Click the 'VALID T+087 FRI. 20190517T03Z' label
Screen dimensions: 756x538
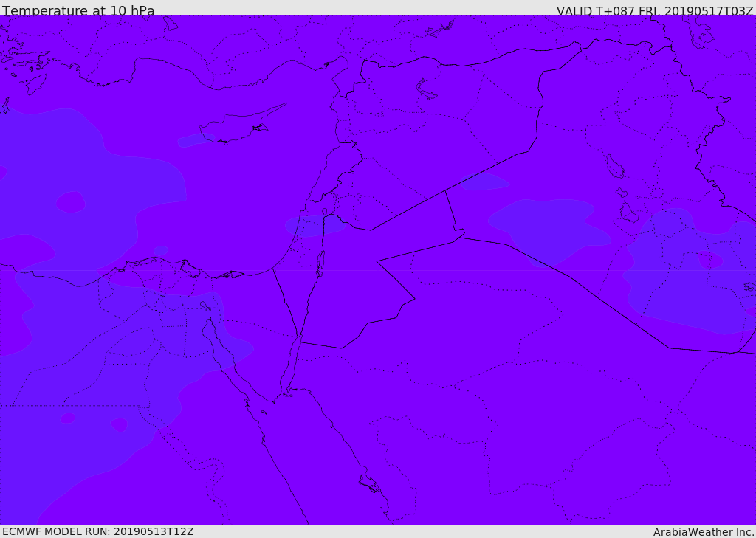[655, 11]
